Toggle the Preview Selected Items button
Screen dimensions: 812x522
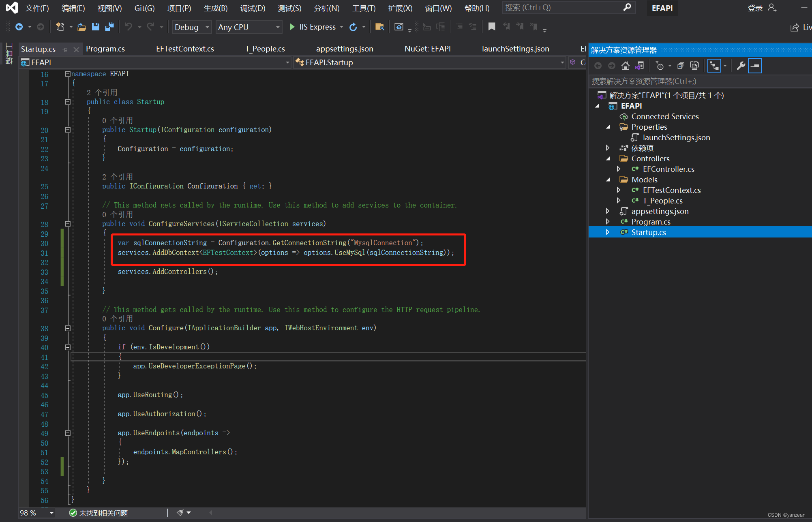pos(755,66)
